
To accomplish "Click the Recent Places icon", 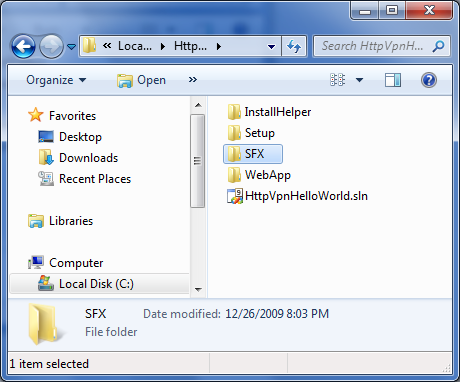I will pyautogui.click(x=46, y=178).
